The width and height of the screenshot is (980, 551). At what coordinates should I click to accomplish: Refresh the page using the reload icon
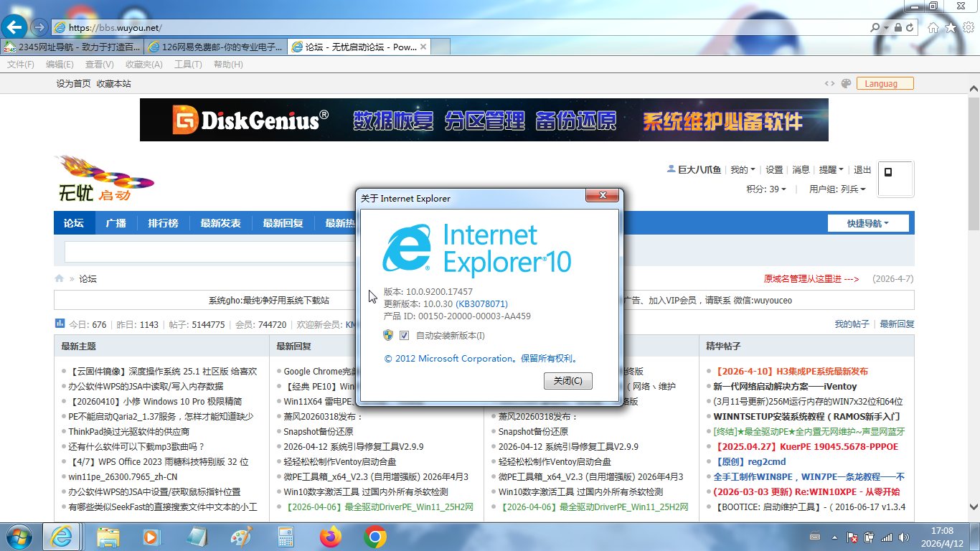point(910,27)
